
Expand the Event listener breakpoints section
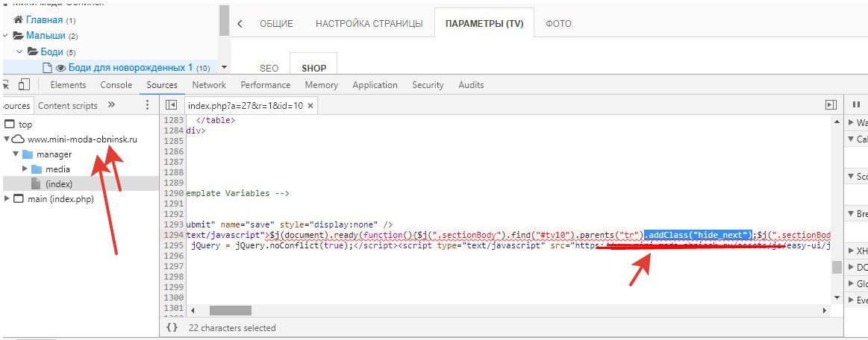[852, 300]
